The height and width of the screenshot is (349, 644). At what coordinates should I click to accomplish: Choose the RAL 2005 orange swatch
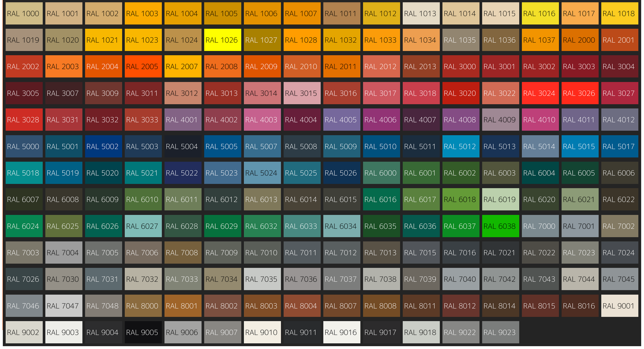(x=143, y=66)
